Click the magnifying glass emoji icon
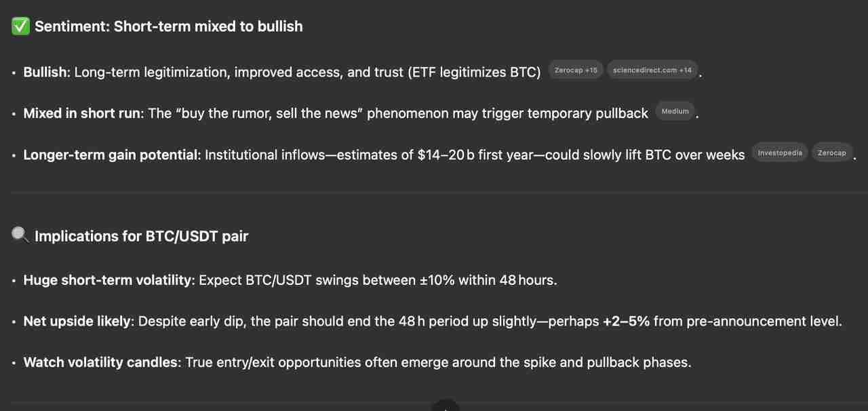 coord(20,235)
